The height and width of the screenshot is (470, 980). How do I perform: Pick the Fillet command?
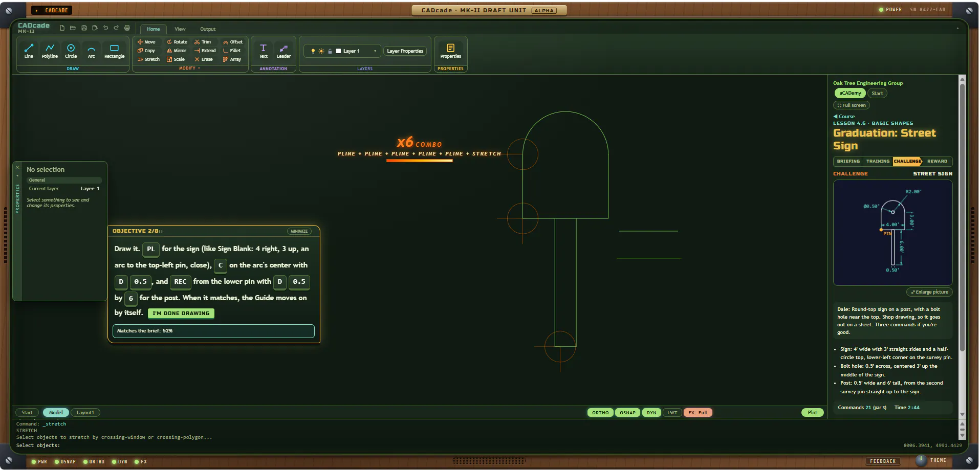coord(232,51)
